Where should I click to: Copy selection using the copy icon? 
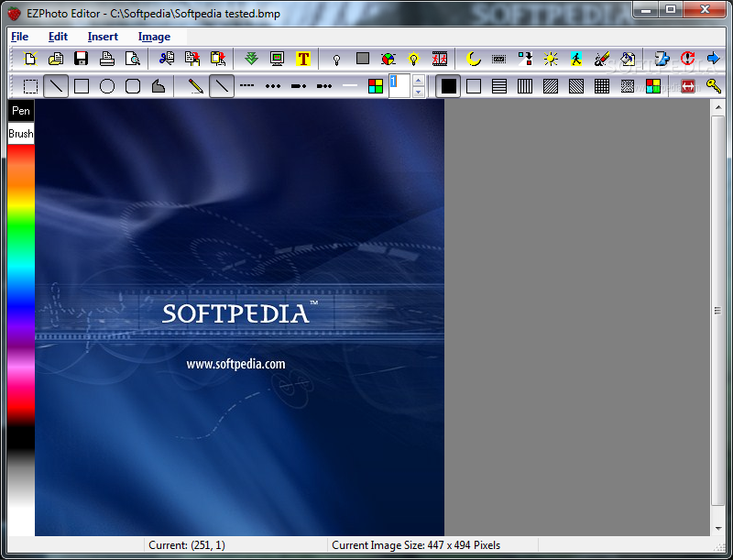click(x=192, y=59)
